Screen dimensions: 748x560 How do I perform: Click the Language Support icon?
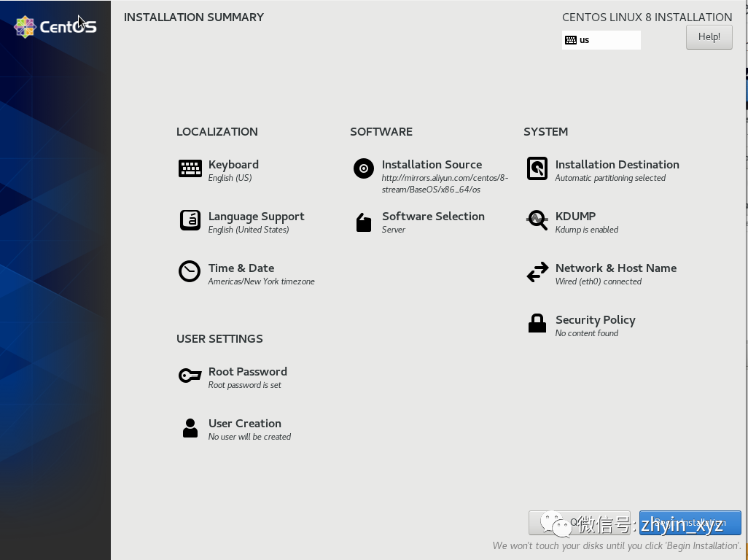(190, 220)
